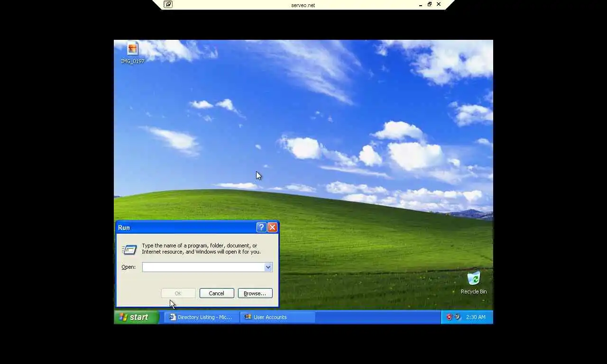Expand the Open combo box dropdown arrow

[x=268, y=267]
